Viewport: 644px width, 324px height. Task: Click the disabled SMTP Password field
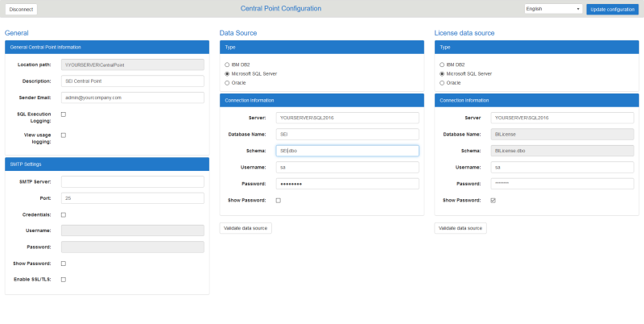[x=132, y=247]
